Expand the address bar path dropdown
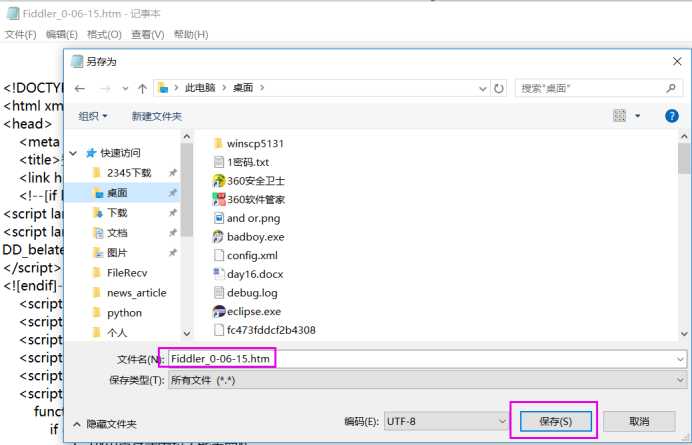Screen dimensions: 692x445 pos(482,89)
